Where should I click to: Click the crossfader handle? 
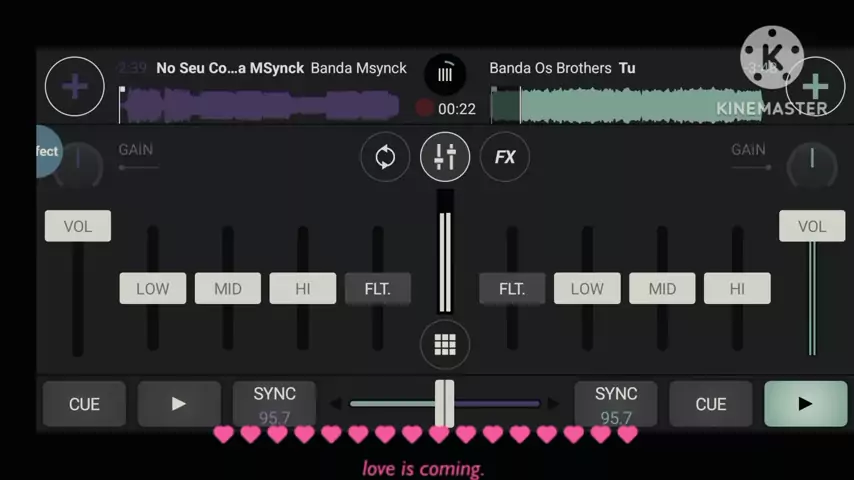coord(444,403)
